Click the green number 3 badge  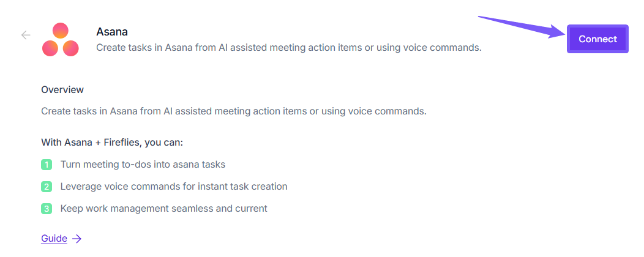pos(47,209)
